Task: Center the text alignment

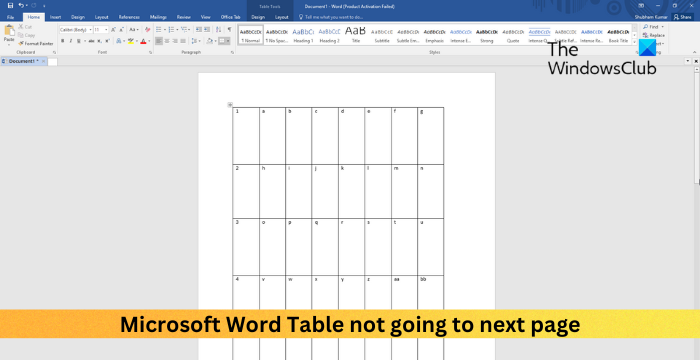Action: (167, 41)
